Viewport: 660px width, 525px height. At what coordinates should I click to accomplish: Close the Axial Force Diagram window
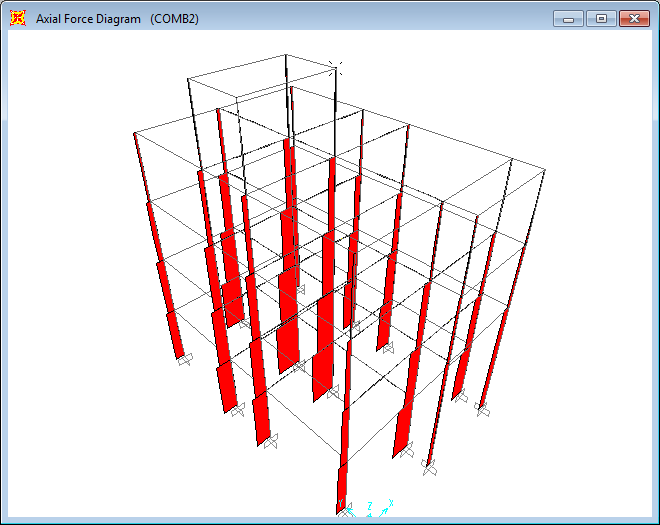point(634,18)
